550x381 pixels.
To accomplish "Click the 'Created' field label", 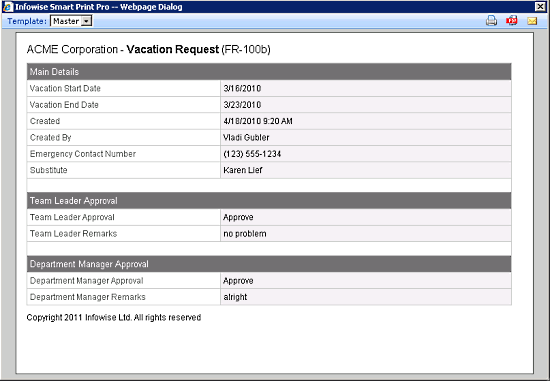I will pos(45,121).
